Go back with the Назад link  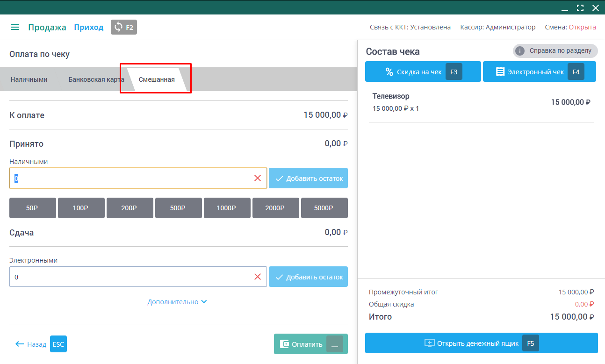click(x=36, y=344)
